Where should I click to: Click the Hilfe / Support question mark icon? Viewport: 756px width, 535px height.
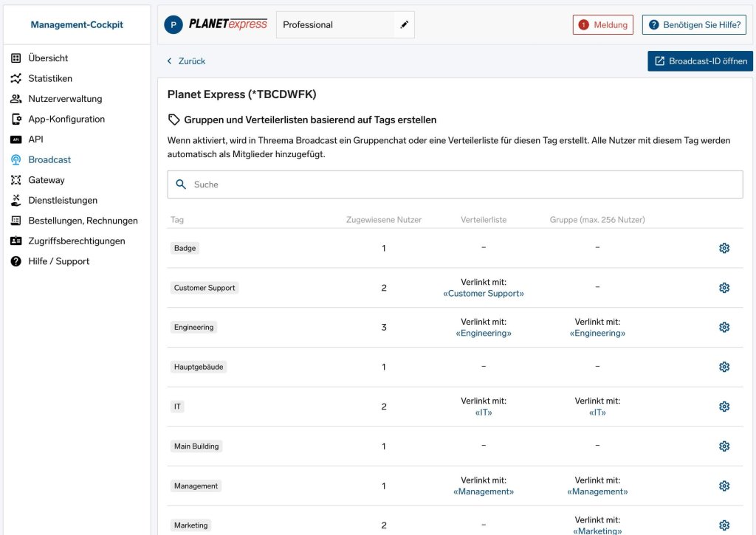17,260
